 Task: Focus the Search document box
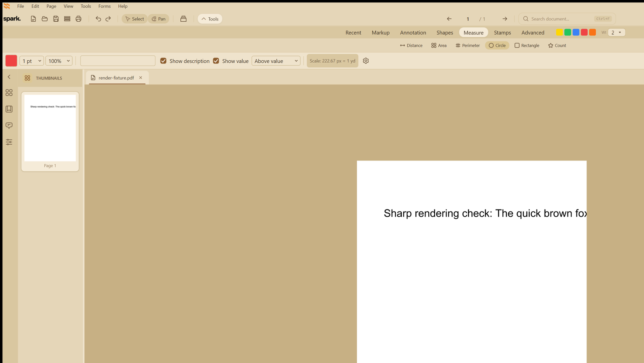(x=567, y=19)
